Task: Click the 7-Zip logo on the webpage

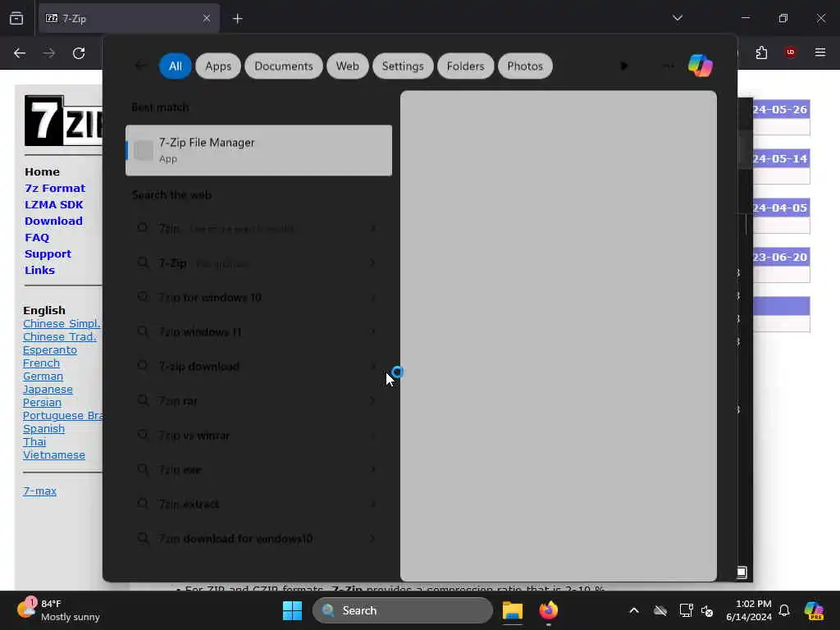Action: point(63,121)
